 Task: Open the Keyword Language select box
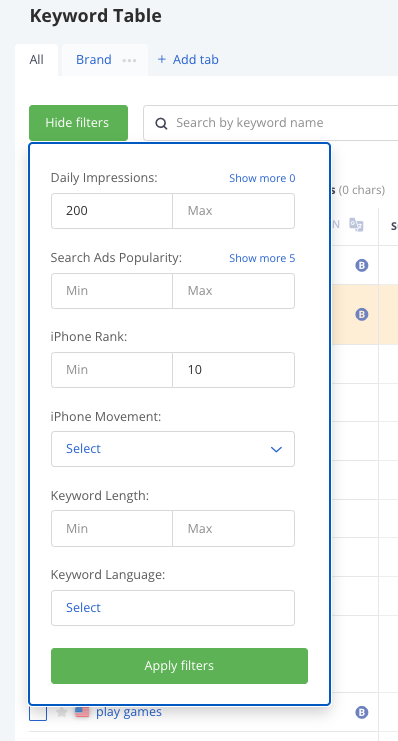pyautogui.click(x=173, y=608)
